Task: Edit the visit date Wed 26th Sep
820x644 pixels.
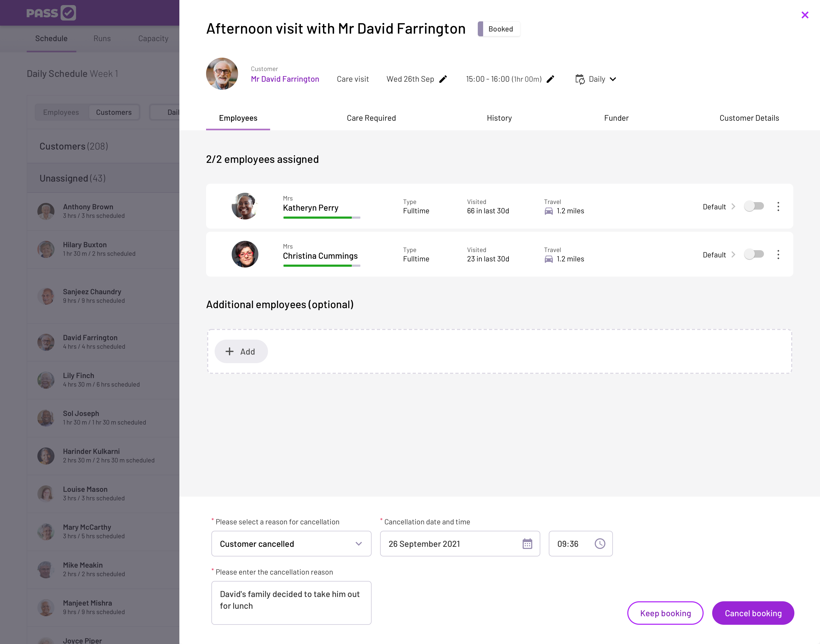Action: click(443, 79)
